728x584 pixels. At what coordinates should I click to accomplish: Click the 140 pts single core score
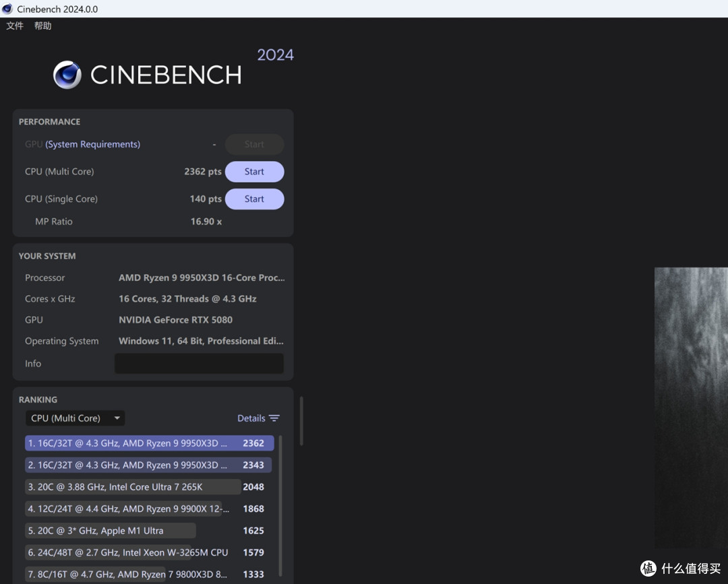[206, 199]
